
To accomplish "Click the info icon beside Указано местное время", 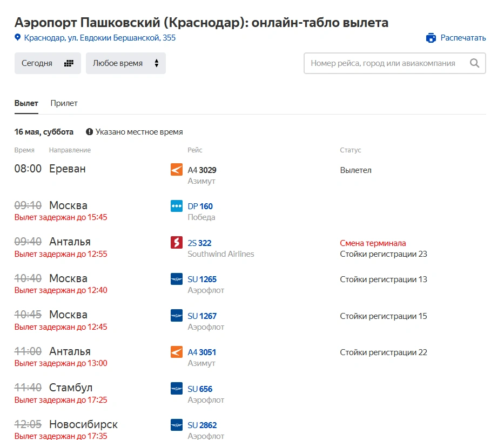I will tap(89, 132).
